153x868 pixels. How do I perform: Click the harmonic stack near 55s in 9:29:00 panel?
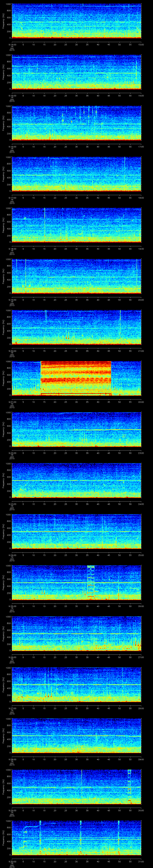(129, 786)
